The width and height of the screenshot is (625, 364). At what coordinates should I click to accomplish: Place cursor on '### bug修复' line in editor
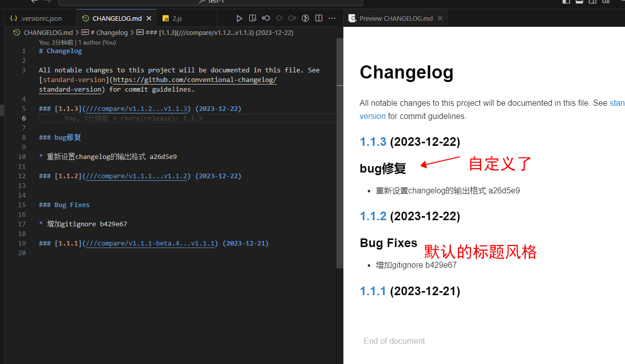[x=60, y=138]
